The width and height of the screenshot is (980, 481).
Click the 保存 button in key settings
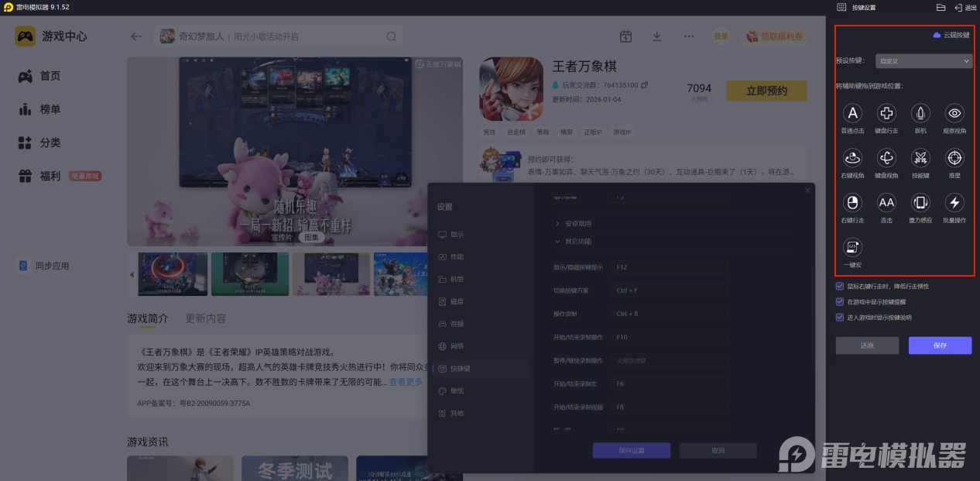940,345
